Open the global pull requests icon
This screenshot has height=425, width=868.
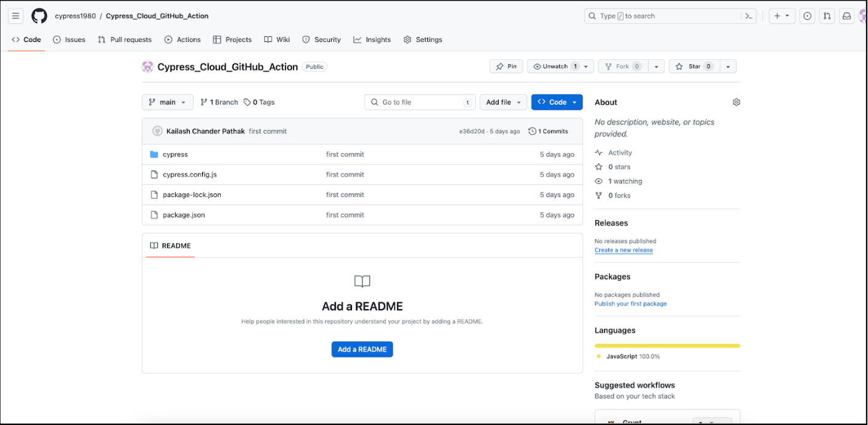(827, 16)
